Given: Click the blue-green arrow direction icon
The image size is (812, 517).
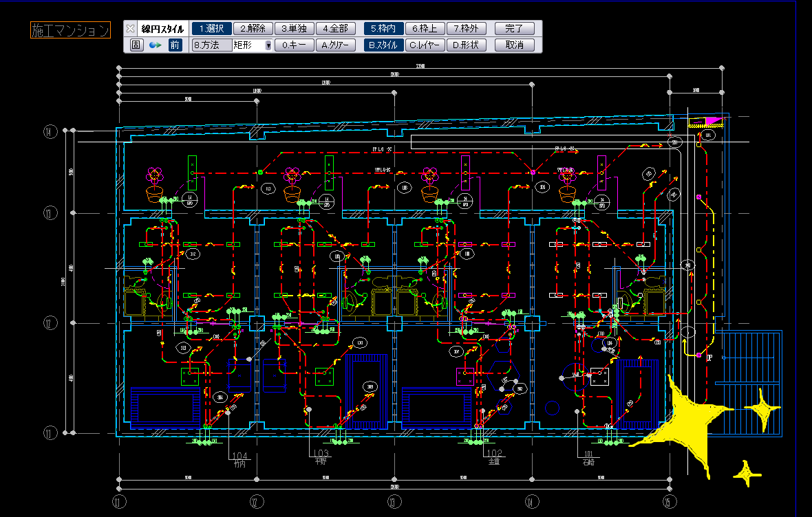Looking at the screenshot, I should pyautogui.click(x=156, y=45).
